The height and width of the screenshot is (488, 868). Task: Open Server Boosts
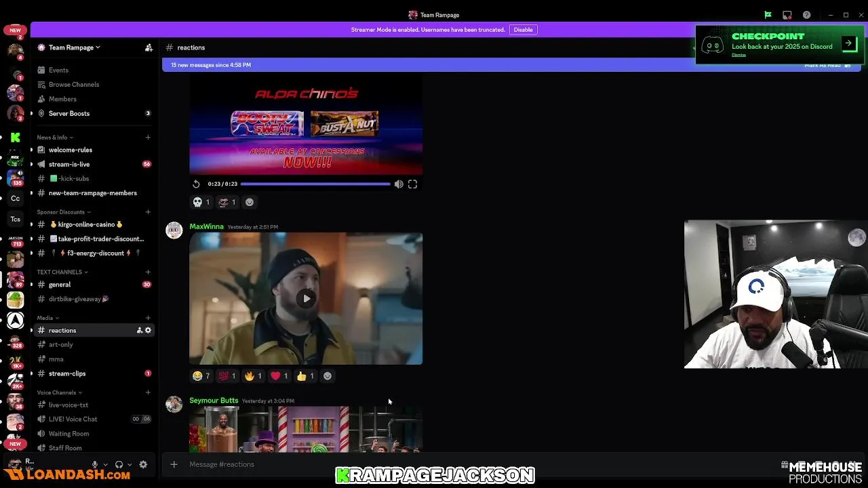tap(94, 113)
